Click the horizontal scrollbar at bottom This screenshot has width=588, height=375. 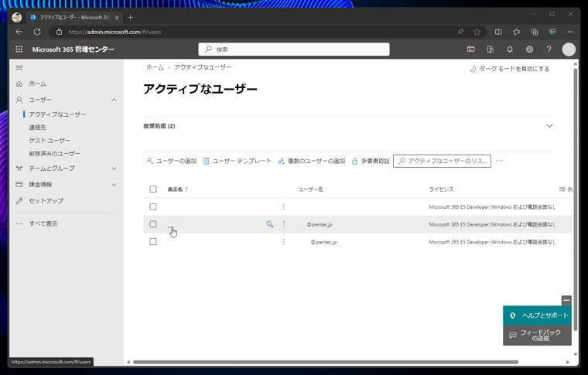(326, 362)
